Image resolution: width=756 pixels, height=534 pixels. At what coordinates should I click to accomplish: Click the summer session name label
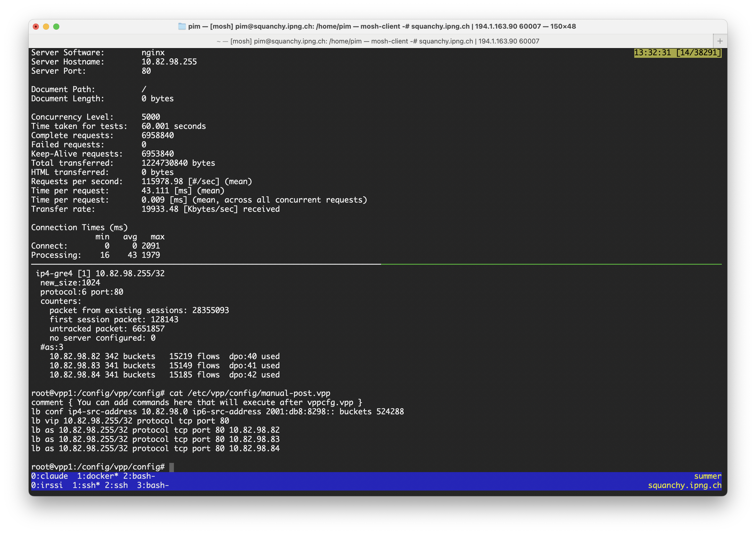coord(707,476)
